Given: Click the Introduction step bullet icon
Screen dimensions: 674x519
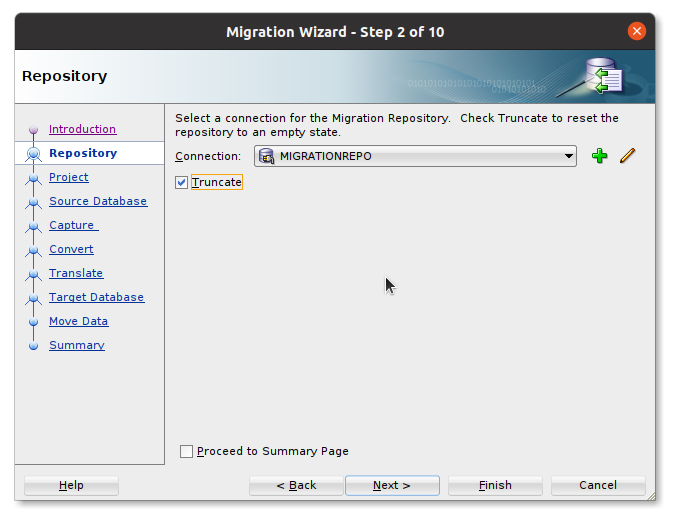Looking at the screenshot, I should (x=34, y=129).
